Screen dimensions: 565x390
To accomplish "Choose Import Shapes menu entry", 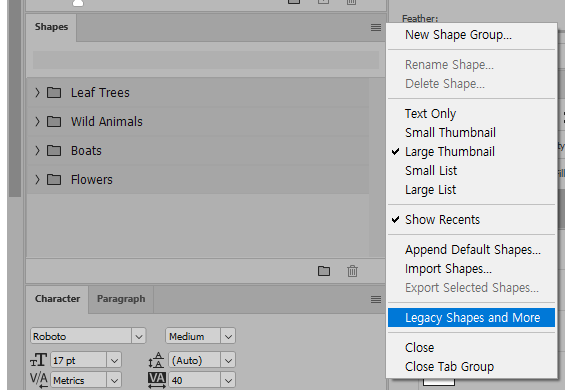I will coord(471,269).
